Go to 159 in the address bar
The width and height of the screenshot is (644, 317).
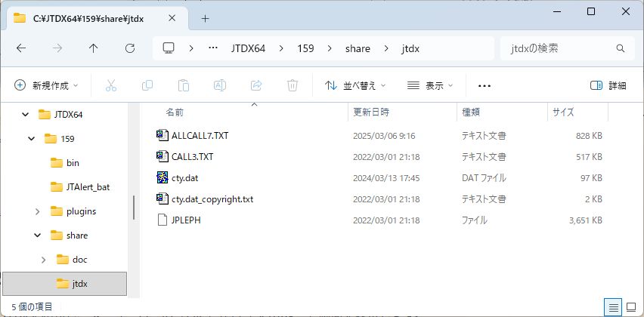pyautogui.click(x=305, y=48)
